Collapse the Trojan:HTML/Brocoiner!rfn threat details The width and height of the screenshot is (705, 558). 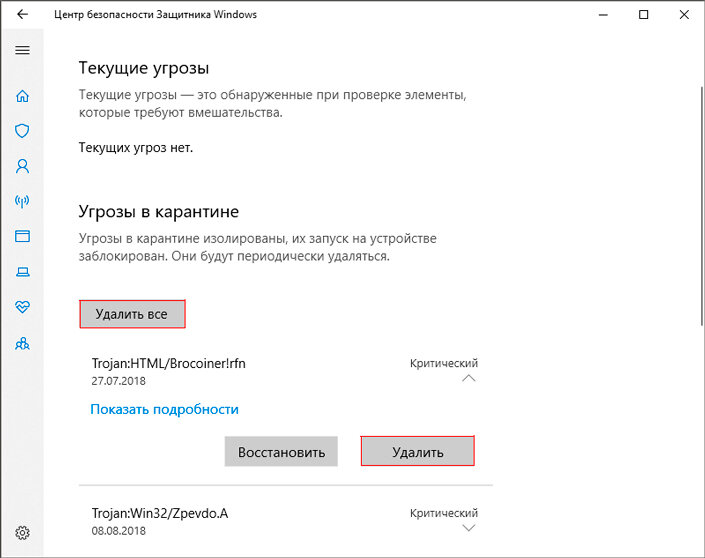tap(469, 378)
